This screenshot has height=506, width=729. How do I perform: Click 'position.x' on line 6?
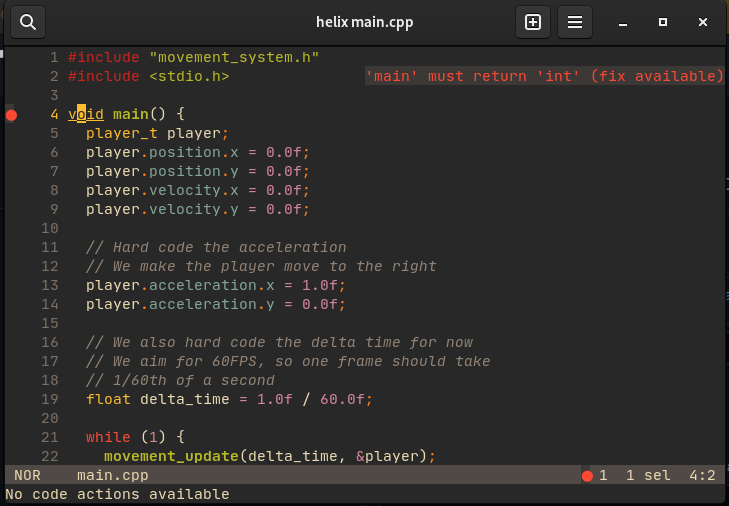[x=193, y=152]
